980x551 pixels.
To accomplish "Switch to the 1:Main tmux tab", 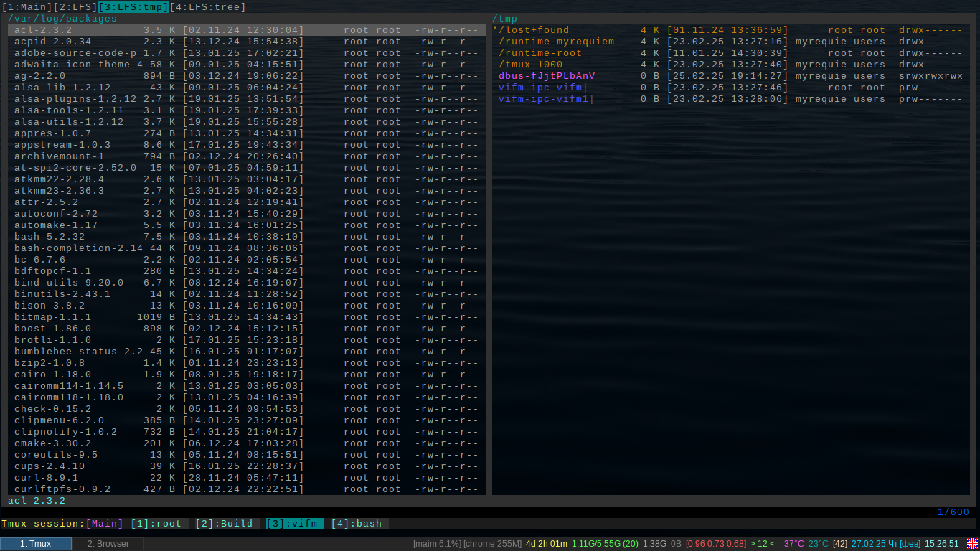I will point(27,7).
